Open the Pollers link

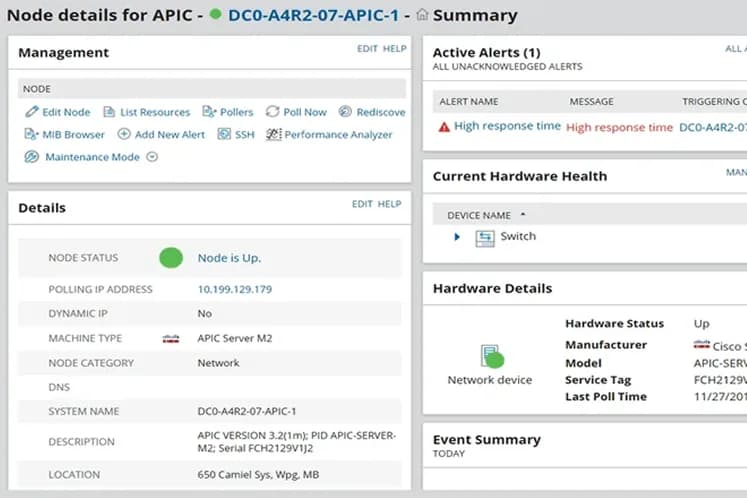pos(236,112)
